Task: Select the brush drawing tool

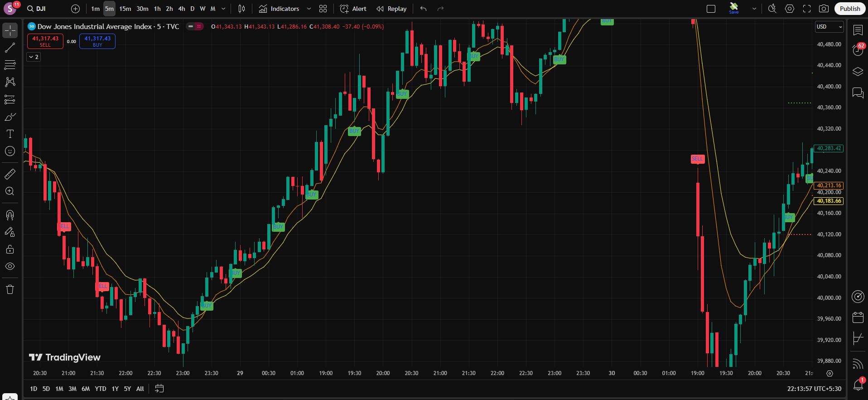Action: (x=10, y=117)
